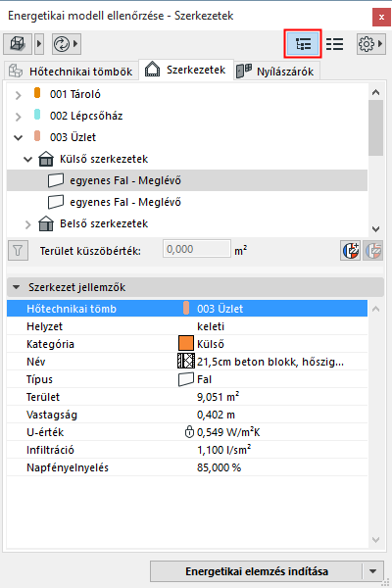Click the Külső szerkezetek house icon
The width and height of the screenshot is (392, 588).
pos(46,159)
